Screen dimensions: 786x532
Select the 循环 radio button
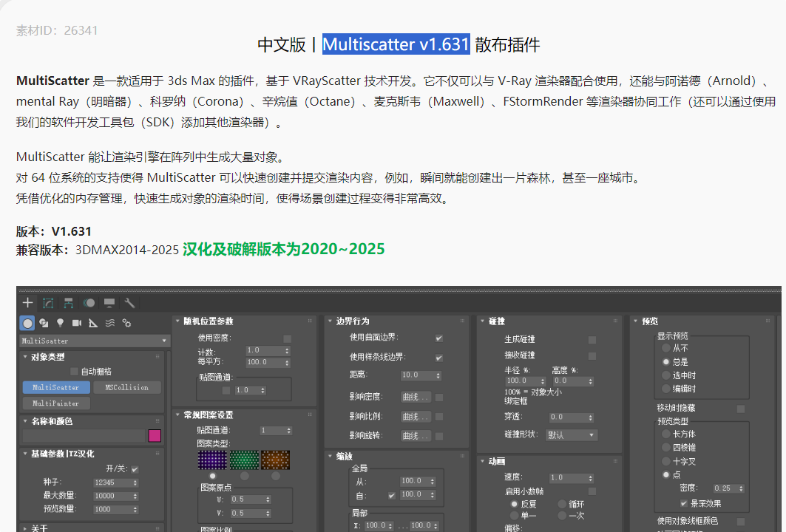point(562,504)
